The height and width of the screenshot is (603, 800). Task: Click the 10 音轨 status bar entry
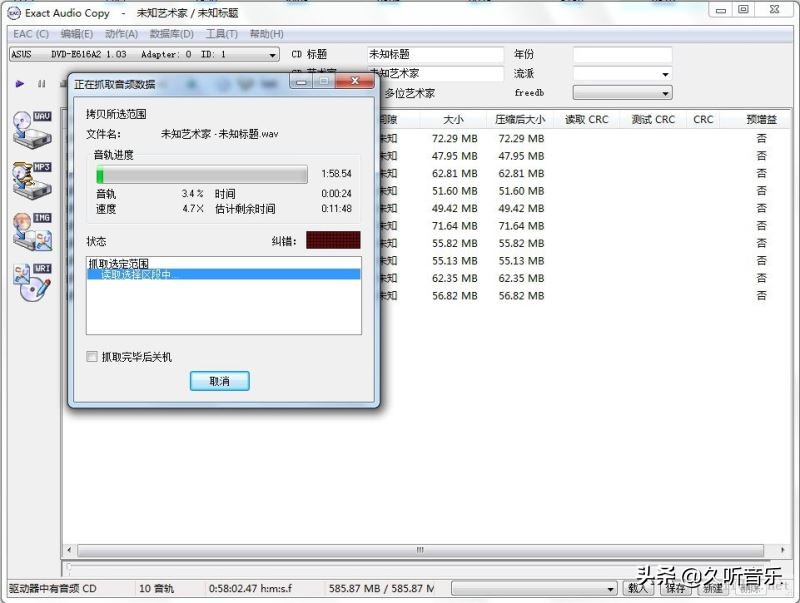click(x=157, y=589)
